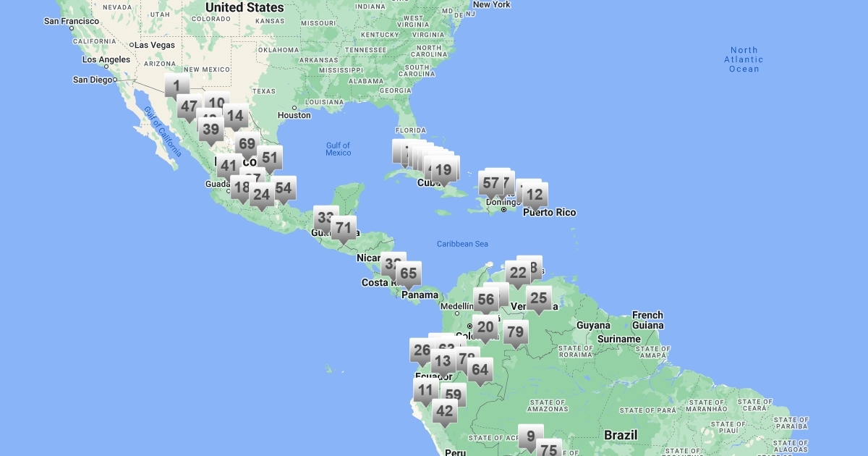868x456 pixels.
Task: Select marker 12 near Puerto Rico
Action: [x=535, y=195]
